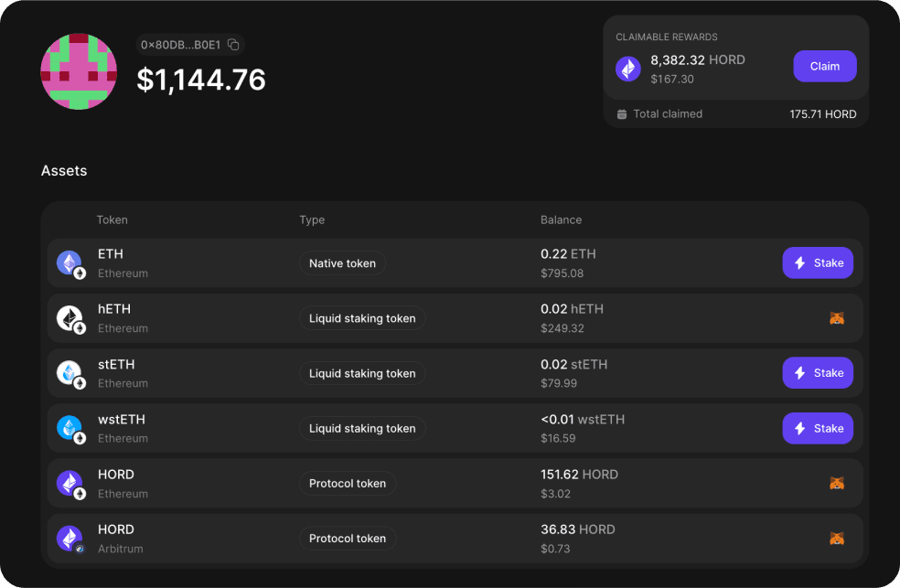The height and width of the screenshot is (588, 900).
Task: Click the MetaMask fox on the HORD Ethereum row
Action: (x=836, y=483)
